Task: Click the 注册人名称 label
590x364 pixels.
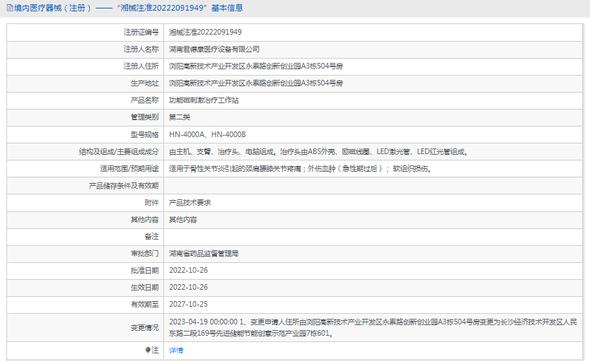Action: (141, 49)
